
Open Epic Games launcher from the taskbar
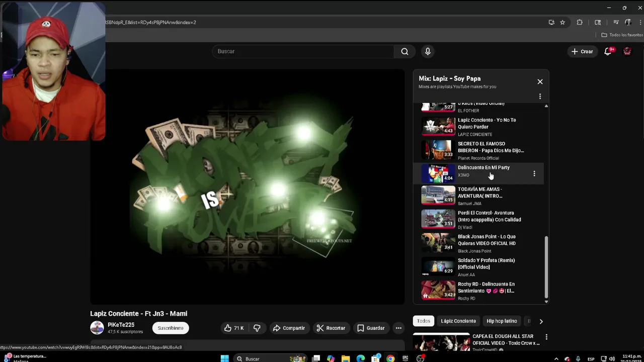point(406,358)
